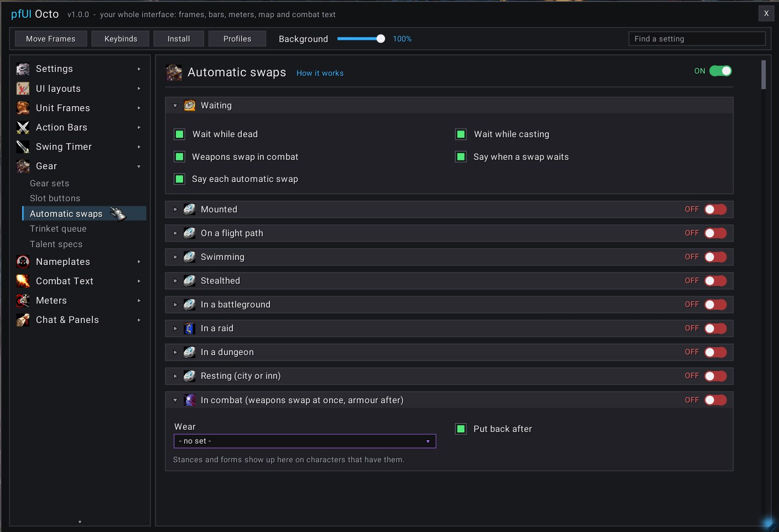Toggle Say when a swap waits checkbox
779x532 pixels.
tap(461, 157)
